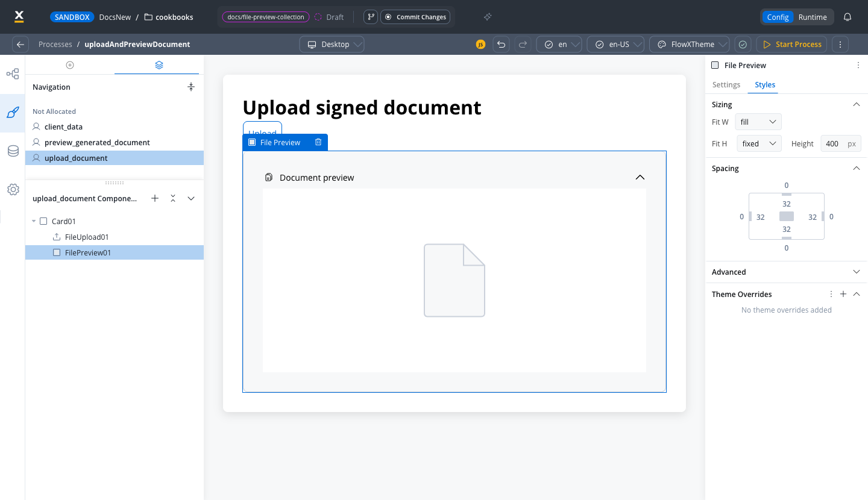Select the Styles tab
The width and height of the screenshot is (868, 500).
click(x=765, y=84)
